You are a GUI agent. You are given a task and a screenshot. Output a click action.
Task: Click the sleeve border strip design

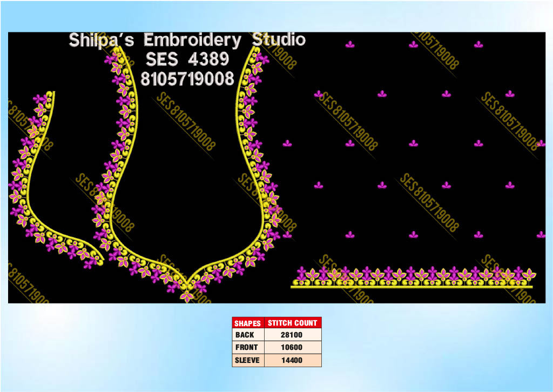pyautogui.click(x=413, y=278)
